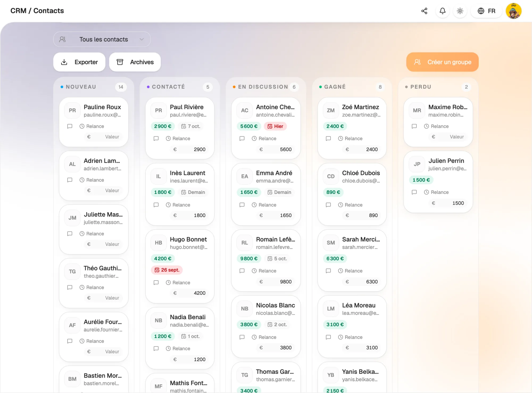Edit value 6300 on Sarah Mercier card
This screenshot has height=393, width=532.
[362, 282]
